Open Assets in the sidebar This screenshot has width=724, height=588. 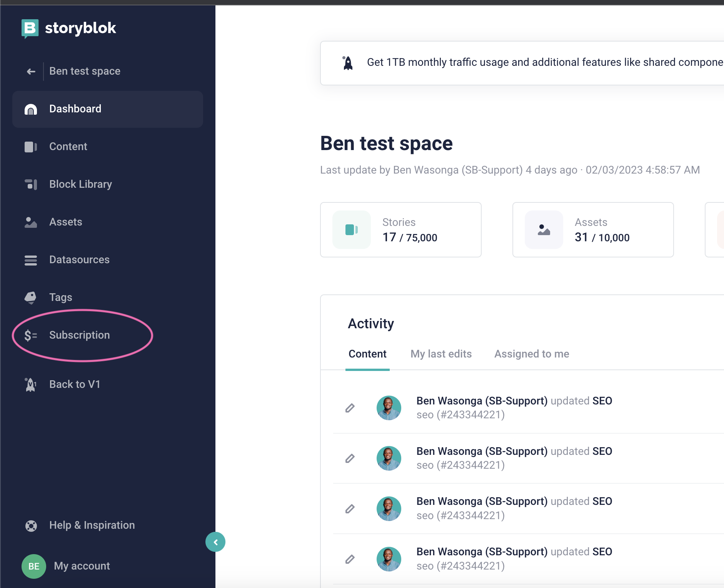click(108, 222)
